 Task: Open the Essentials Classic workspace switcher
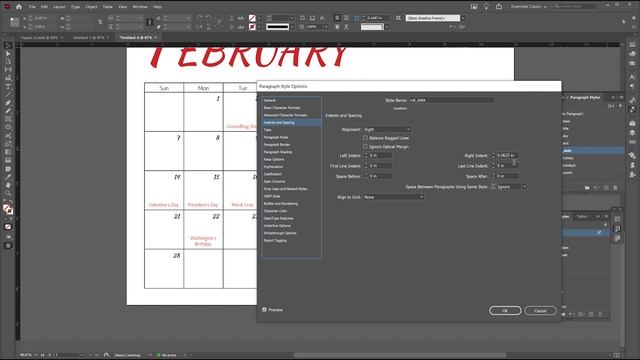click(529, 7)
